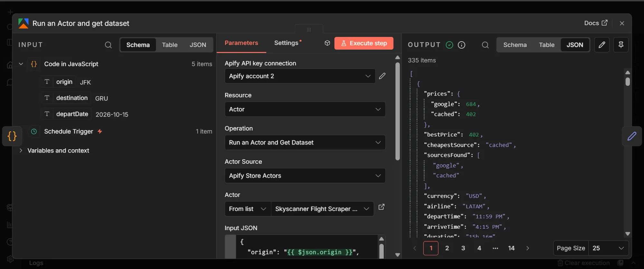The image size is (644, 269).
Task: Click the cube icon beside Execute step
Action: pos(327,43)
